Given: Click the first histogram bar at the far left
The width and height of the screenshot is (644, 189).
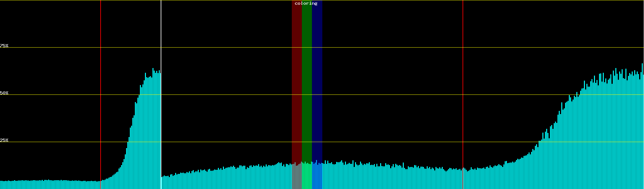Looking at the screenshot, I should (1, 185).
